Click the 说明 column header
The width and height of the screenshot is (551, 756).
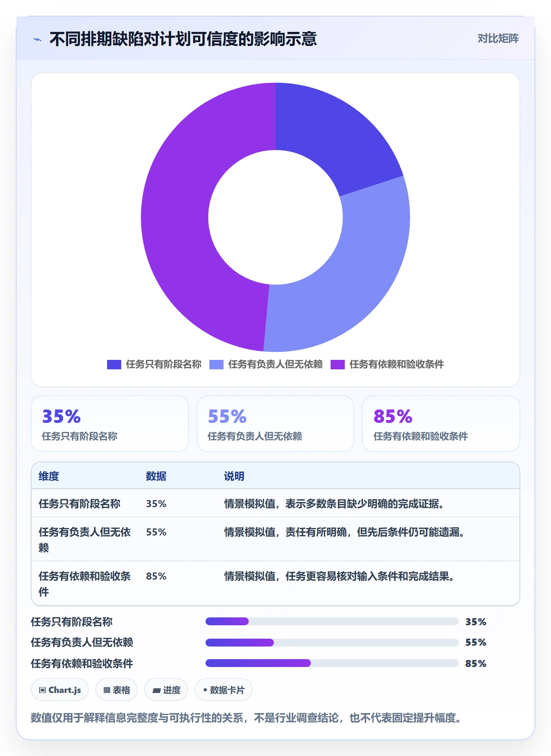click(x=234, y=476)
